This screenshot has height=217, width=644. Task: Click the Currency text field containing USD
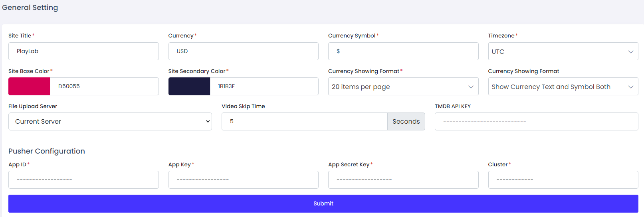(243, 51)
